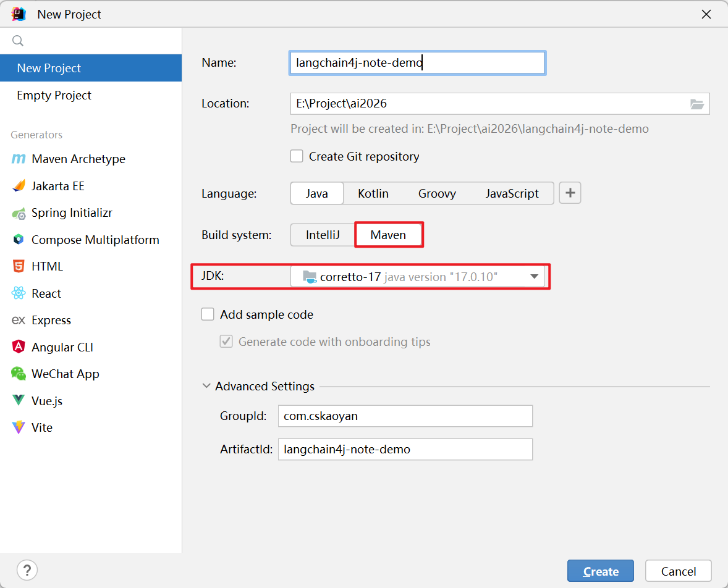728x588 pixels.
Task: Click the Express 'ex' icon
Action: tap(19, 320)
